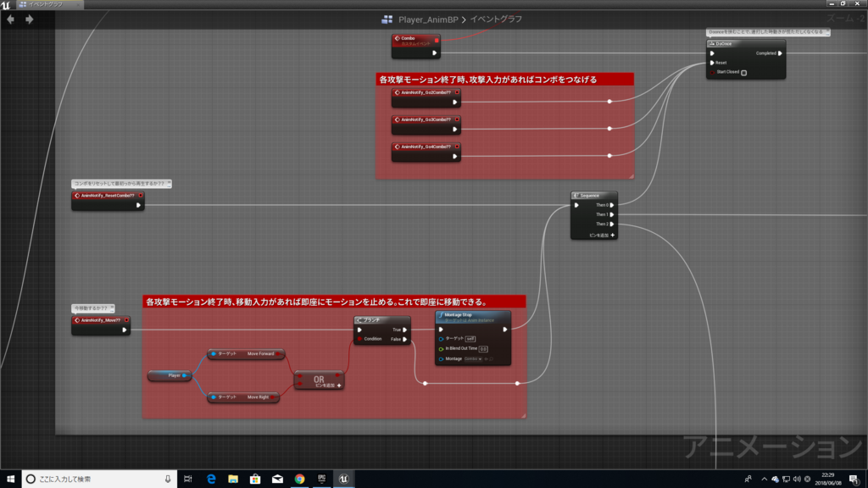The height and width of the screenshot is (488, 868).
Task: Go forward with the right navigation arrow
Action: coord(30,19)
